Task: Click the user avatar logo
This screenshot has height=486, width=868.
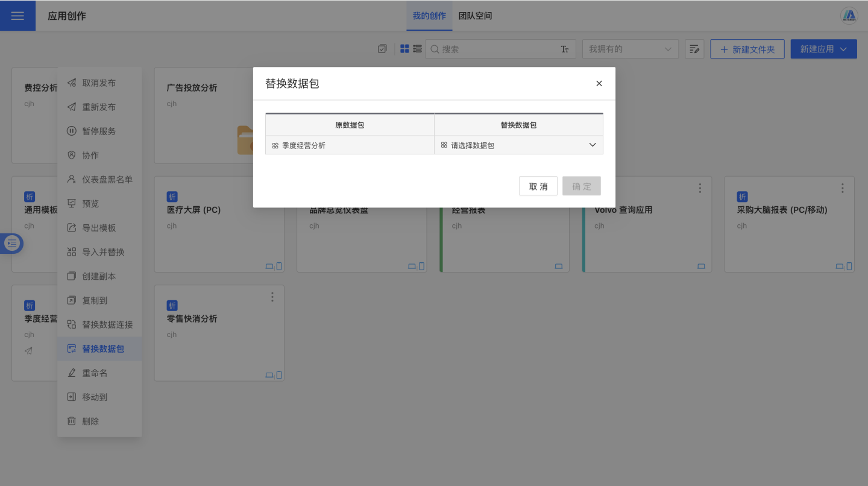Action: coord(849,16)
